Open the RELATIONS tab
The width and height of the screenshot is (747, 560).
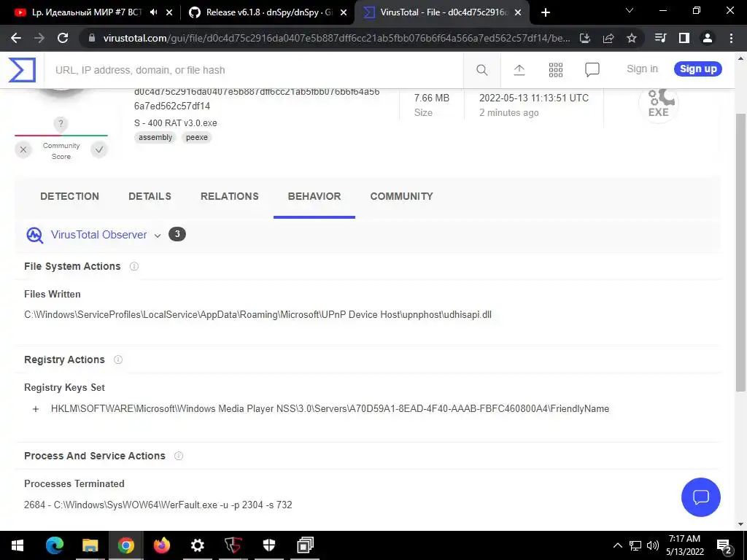230,196
